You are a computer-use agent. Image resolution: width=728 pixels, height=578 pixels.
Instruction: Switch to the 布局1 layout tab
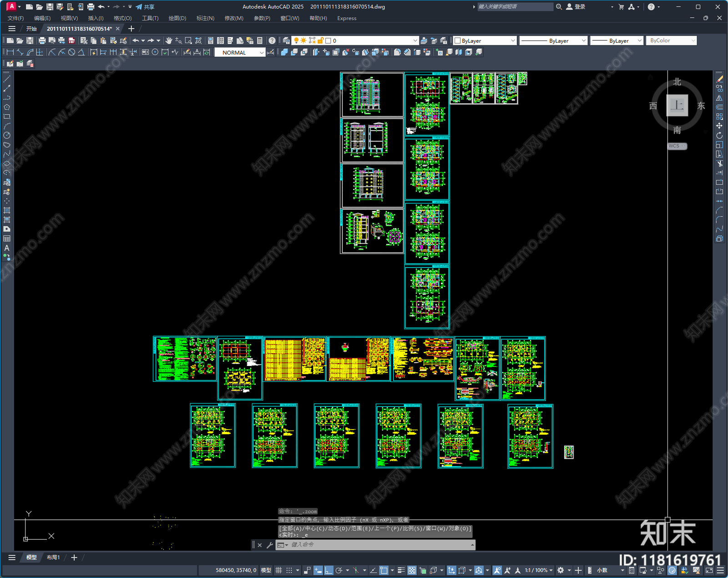click(53, 557)
